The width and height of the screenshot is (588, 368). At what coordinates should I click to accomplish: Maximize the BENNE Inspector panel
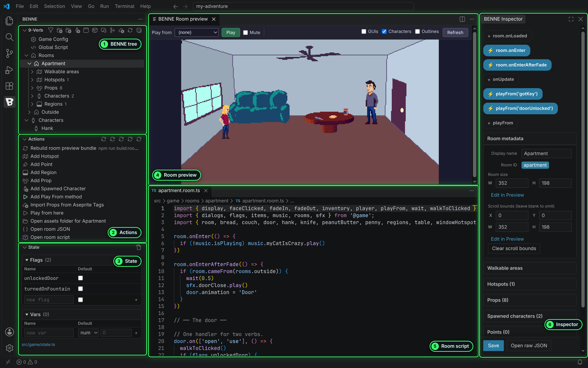pyautogui.click(x=571, y=19)
